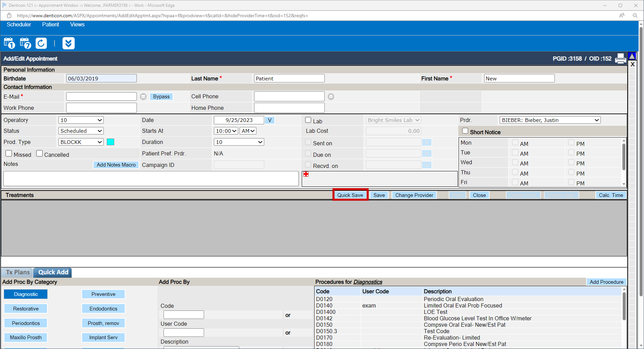Click the email icon beside the E-Mail field
Viewport: 644px width, 349px height.
coord(143,96)
